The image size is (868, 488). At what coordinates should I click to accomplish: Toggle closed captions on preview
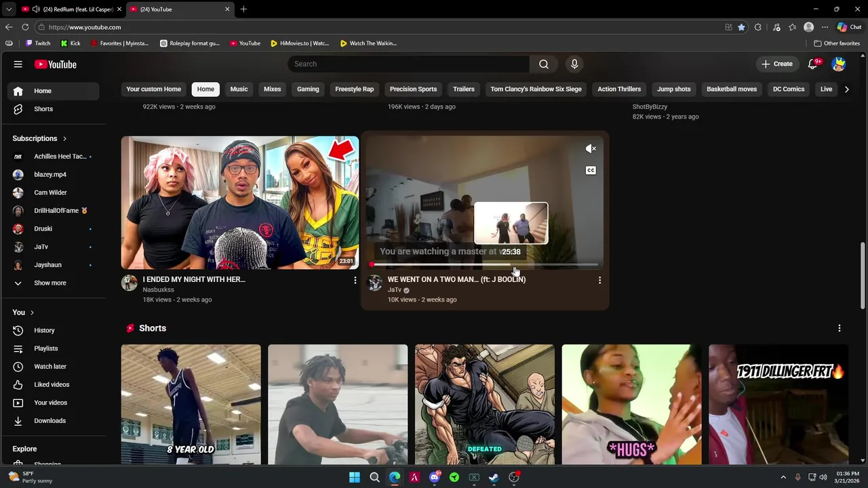click(x=591, y=170)
